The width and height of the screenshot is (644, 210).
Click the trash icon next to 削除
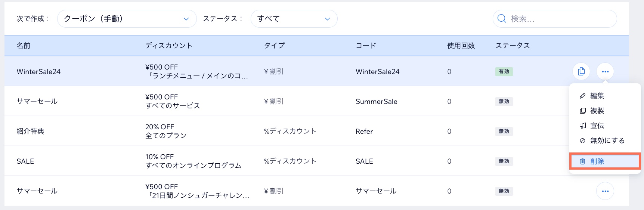point(582,161)
